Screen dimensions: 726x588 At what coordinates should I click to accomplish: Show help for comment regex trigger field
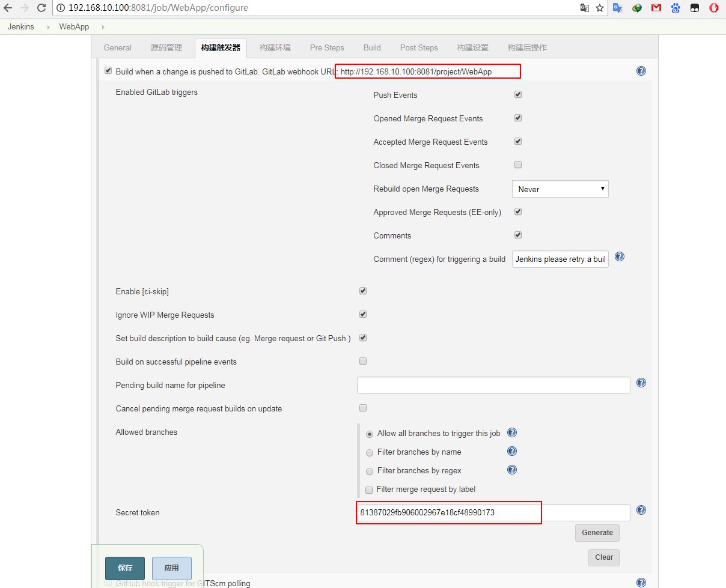click(620, 256)
